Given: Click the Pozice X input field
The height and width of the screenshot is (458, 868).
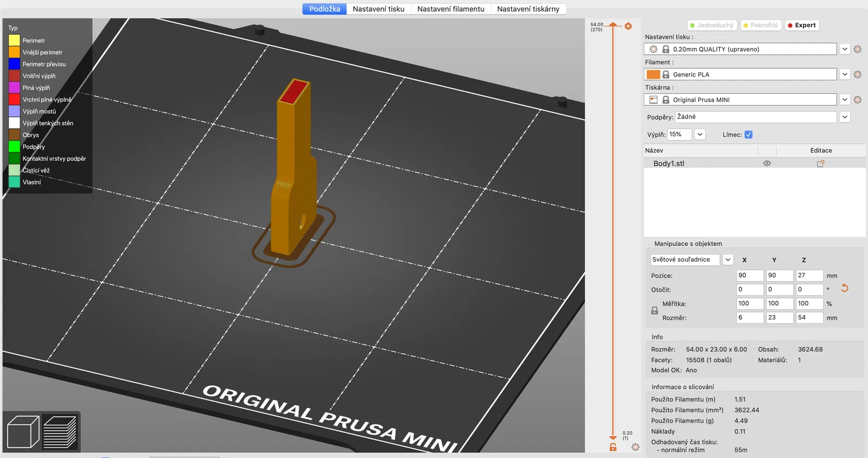Looking at the screenshot, I should pos(750,276).
